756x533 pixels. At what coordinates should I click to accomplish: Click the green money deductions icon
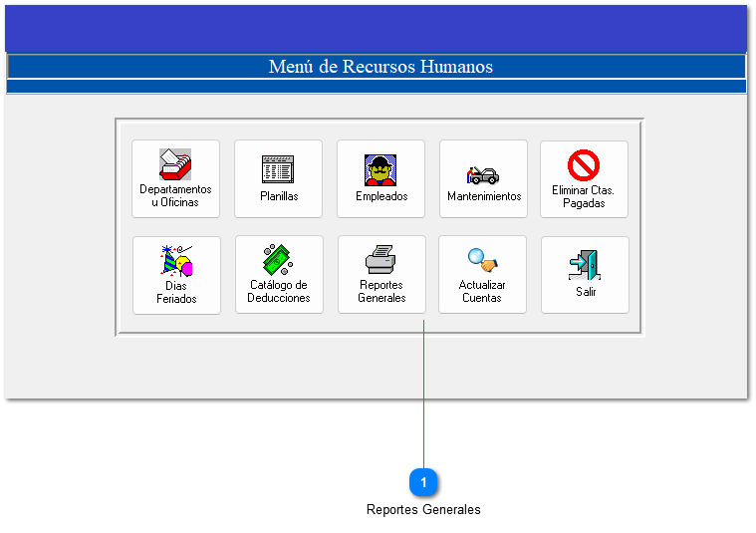pyautogui.click(x=279, y=260)
